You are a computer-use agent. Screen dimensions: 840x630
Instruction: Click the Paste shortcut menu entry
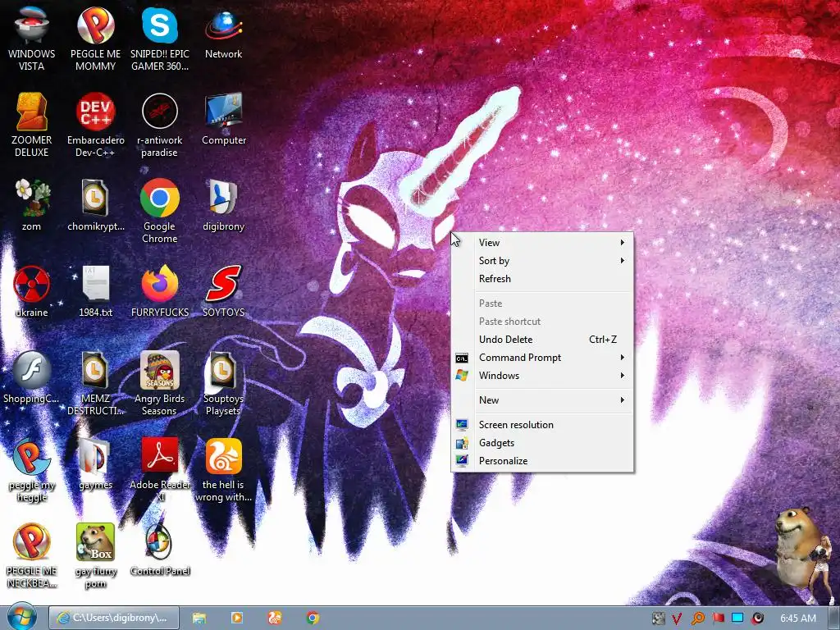(x=542, y=322)
